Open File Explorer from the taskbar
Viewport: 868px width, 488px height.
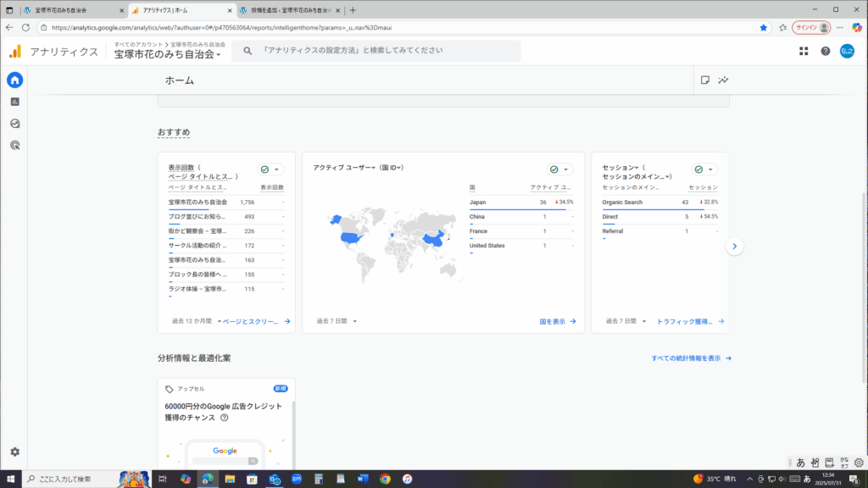pyautogui.click(x=230, y=480)
